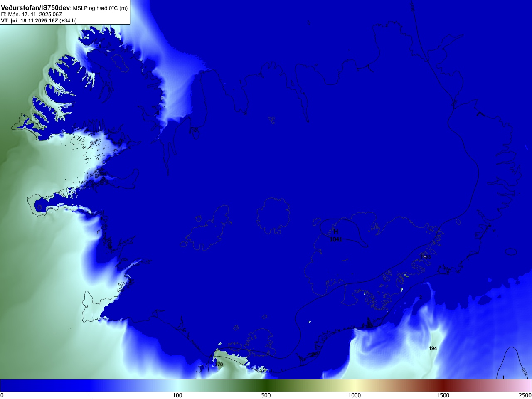The width and height of the screenshot is (532, 399).
Task: Click the pressure value 1041 below the H
Action: (x=335, y=239)
